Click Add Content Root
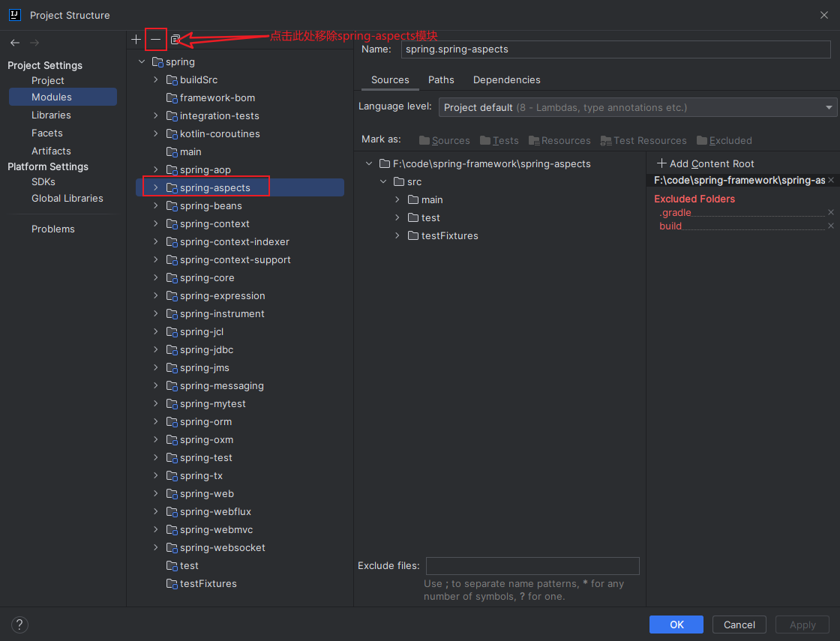840x641 pixels. [x=706, y=163]
